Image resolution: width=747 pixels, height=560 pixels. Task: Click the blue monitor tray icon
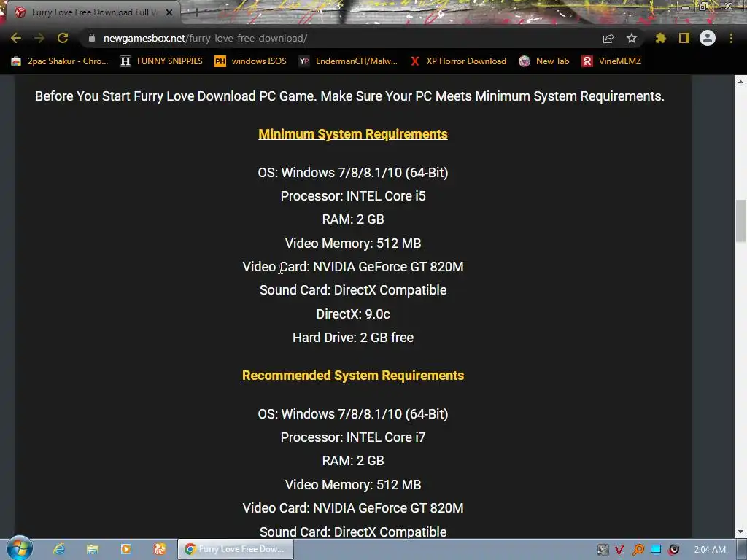[x=656, y=550]
